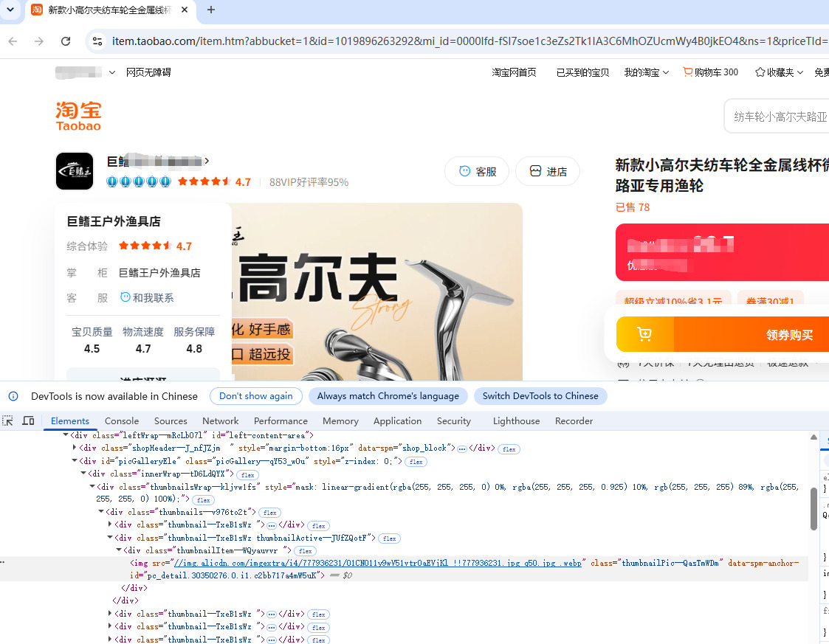
Task: Switch to the Elements tab
Action: (70, 421)
